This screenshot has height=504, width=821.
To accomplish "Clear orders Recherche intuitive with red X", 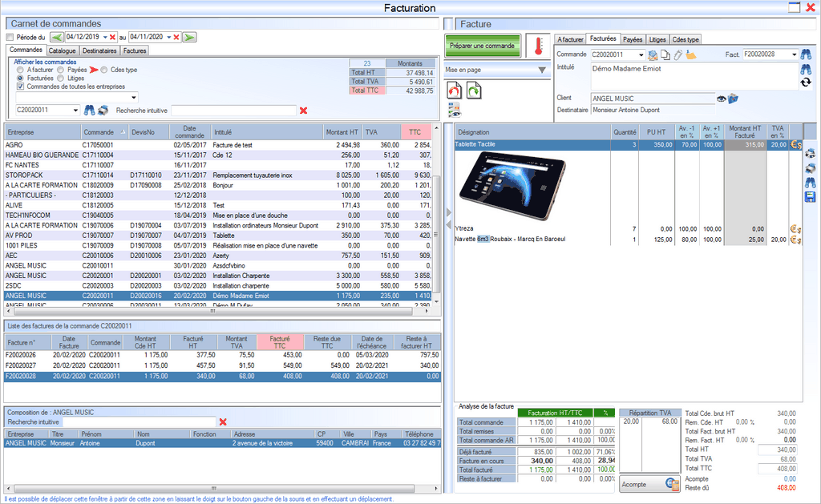I will [303, 111].
